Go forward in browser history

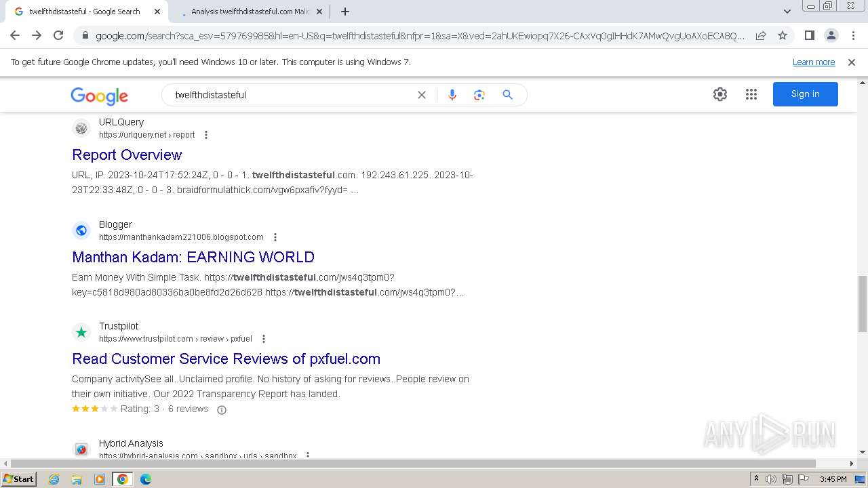pyautogui.click(x=37, y=35)
